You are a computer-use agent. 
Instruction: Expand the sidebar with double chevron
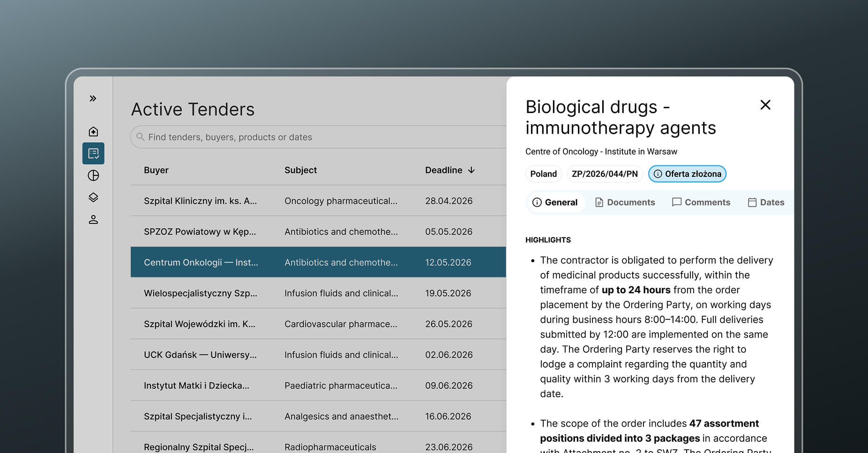93,98
